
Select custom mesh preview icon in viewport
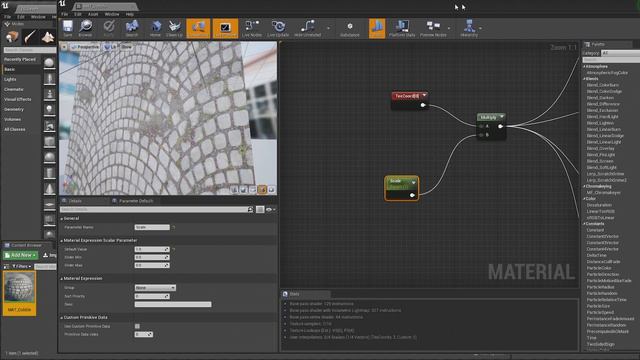[x=271, y=189]
